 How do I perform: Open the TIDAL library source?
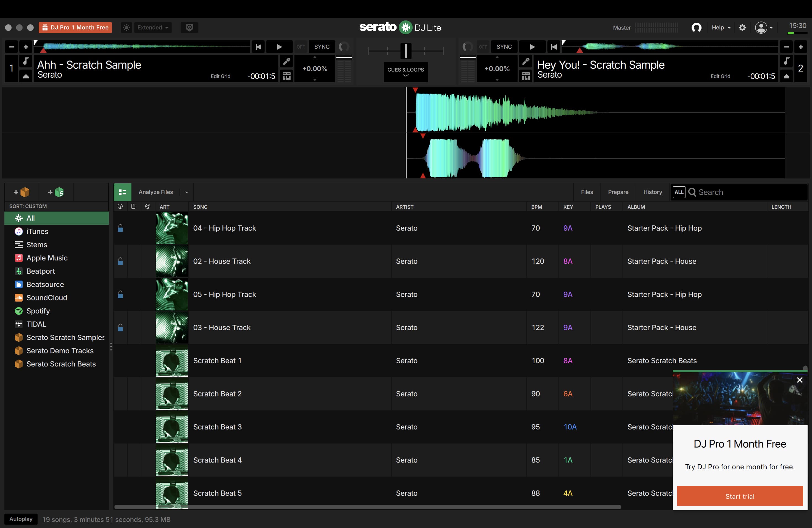pyautogui.click(x=36, y=324)
